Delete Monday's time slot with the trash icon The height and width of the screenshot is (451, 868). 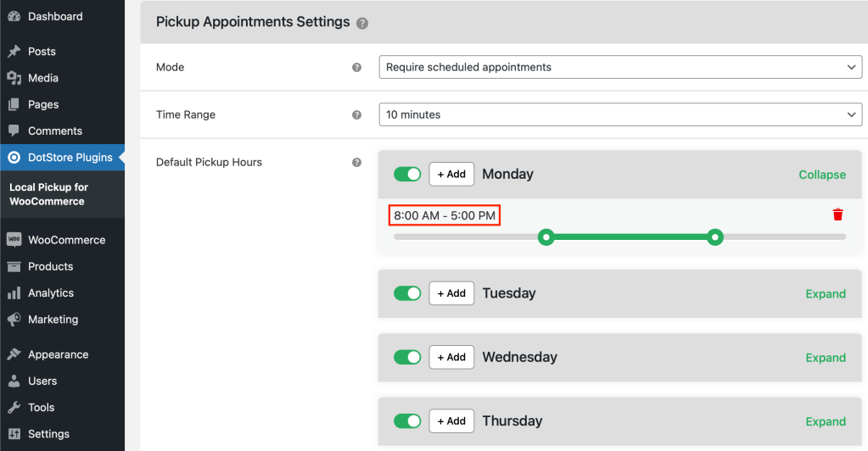(x=837, y=214)
